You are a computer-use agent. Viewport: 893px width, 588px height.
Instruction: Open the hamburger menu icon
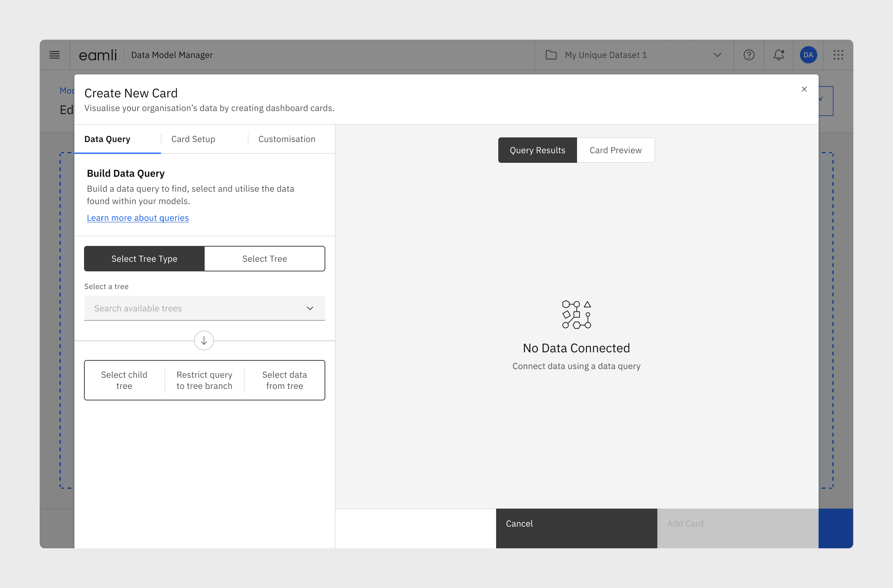(x=54, y=55)
